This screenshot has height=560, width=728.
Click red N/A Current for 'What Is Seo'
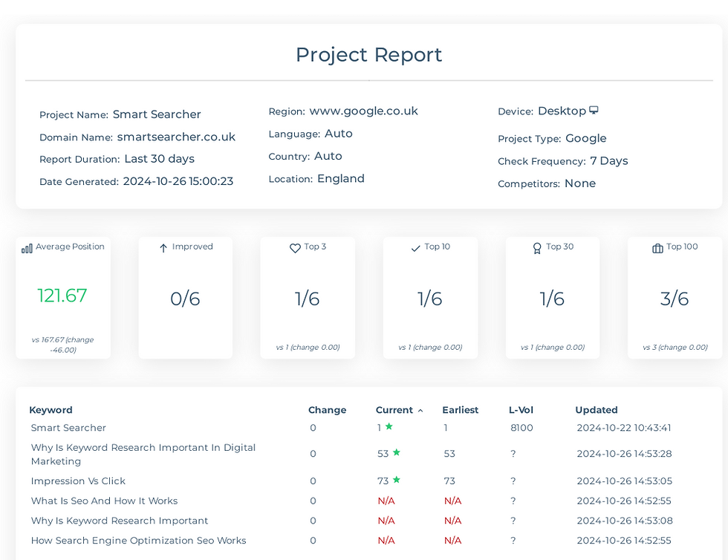(386, 501)
